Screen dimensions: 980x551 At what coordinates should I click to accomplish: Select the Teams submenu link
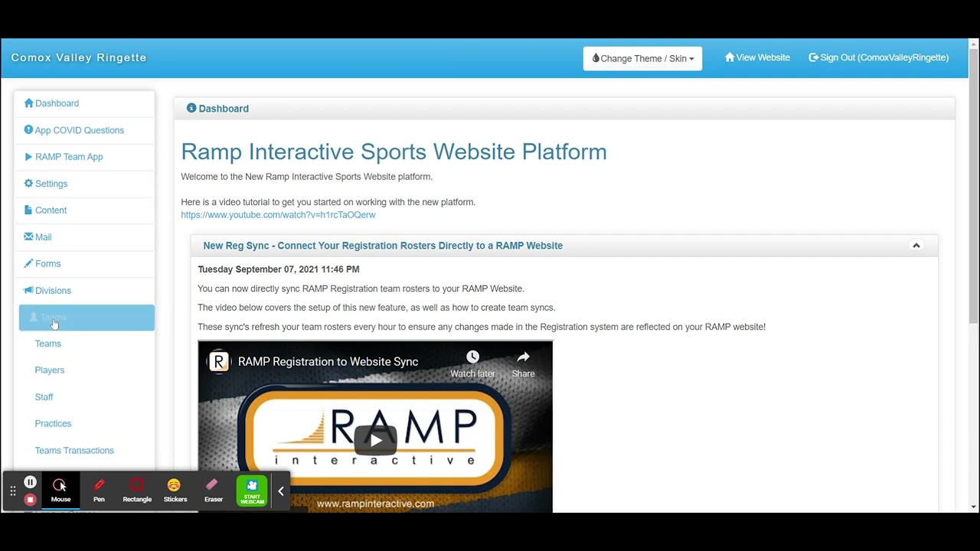[48, 344]
